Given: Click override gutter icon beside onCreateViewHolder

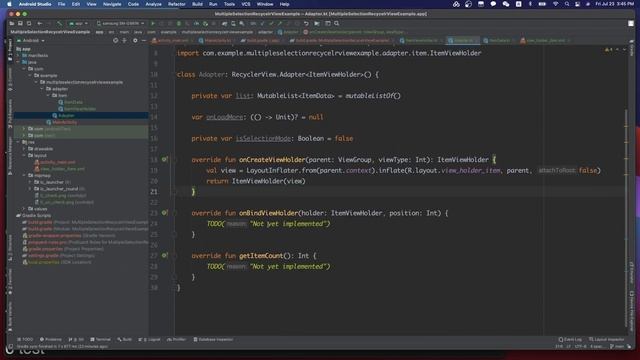Looking at the screenshot, I should [x=164, y=159].
